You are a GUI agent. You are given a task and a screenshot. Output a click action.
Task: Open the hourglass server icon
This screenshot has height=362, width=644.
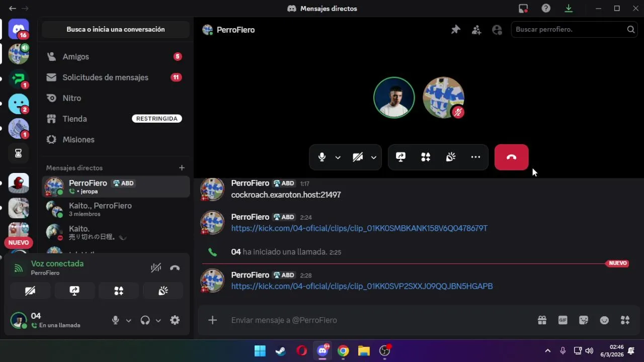19,153
